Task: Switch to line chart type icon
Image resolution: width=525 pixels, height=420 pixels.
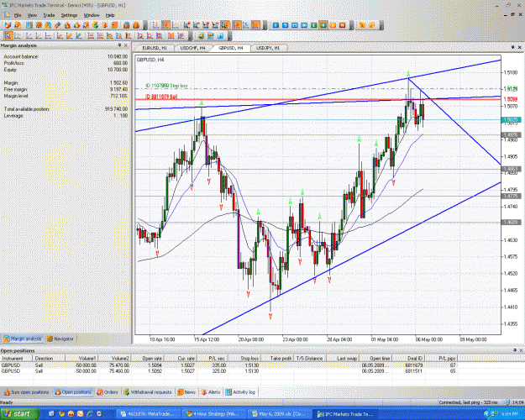Action: coord(176,25)
